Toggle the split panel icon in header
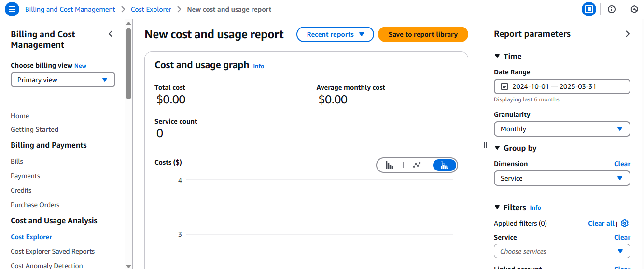 coord(589,9)
